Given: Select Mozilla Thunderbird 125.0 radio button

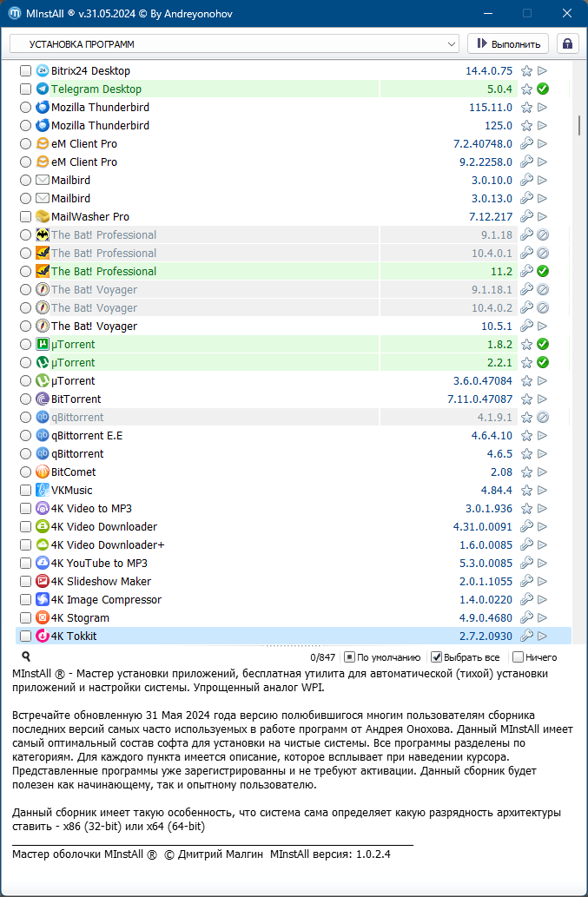Looking at the screenshot, I should click(25, 125).
